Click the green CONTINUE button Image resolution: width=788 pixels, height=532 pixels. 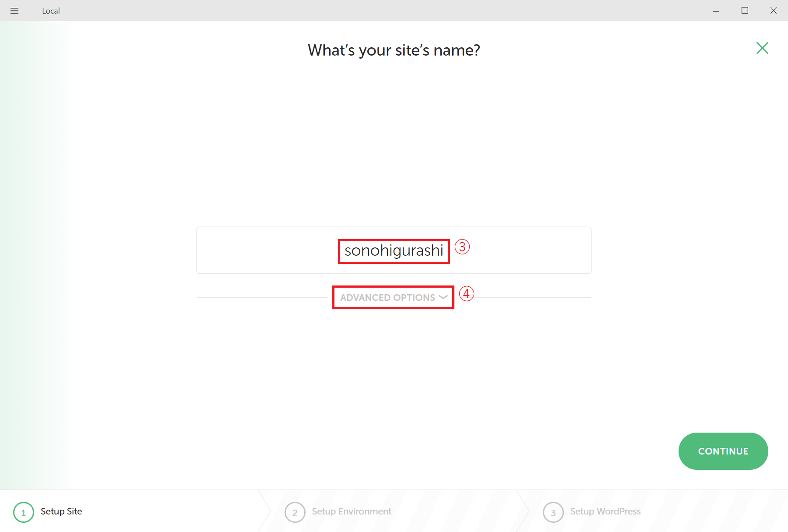(x=723, y=451)
